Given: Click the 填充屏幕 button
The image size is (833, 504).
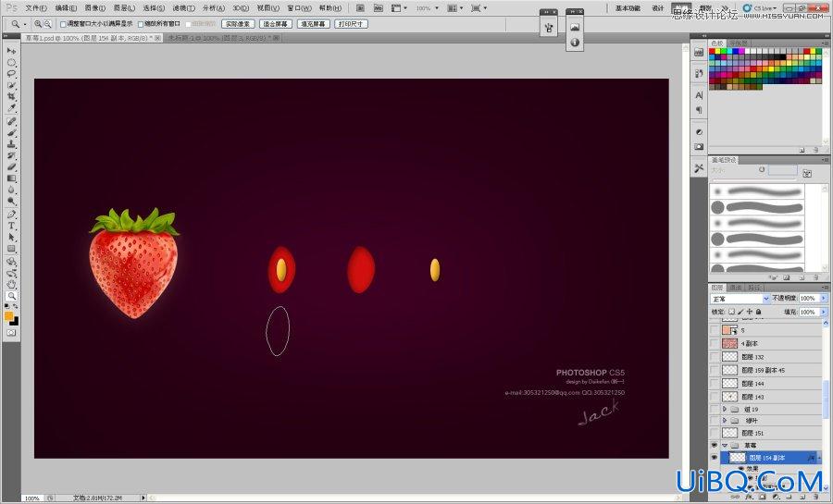Looking at the screenshot, I should tap(314, 24).
